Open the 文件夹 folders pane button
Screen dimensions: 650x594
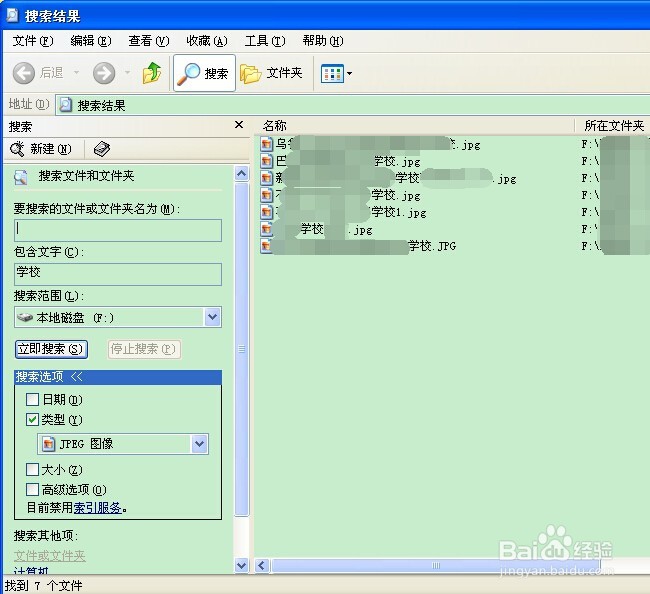272,73
